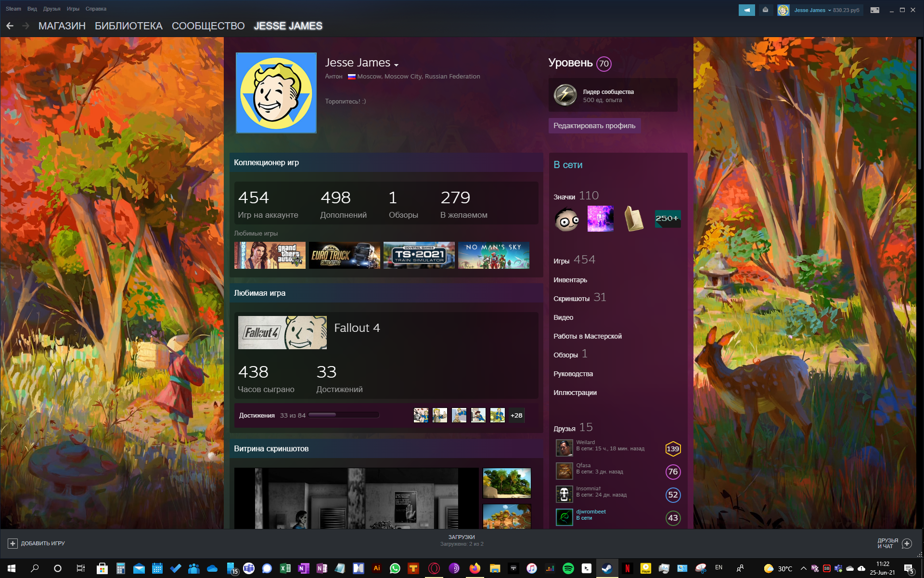Open the purple glowing badge
The image size is (924, 578).
click(600, 219)
